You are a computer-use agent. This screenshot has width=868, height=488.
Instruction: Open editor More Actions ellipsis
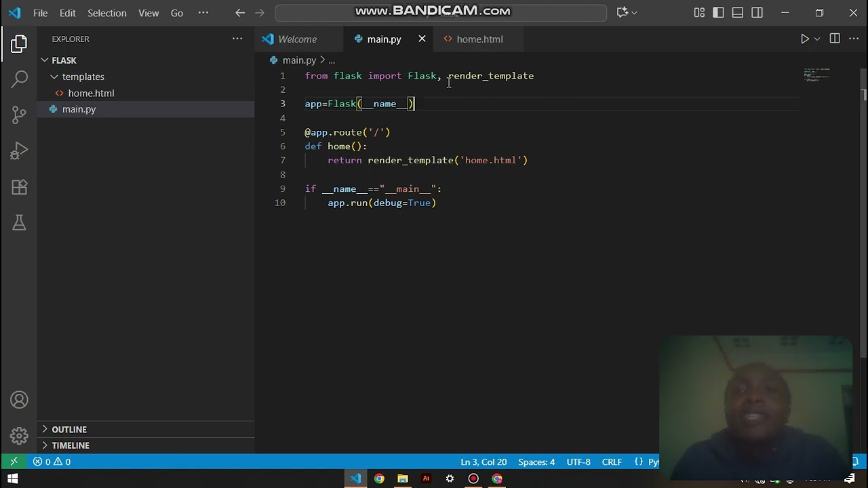[854, 39]
